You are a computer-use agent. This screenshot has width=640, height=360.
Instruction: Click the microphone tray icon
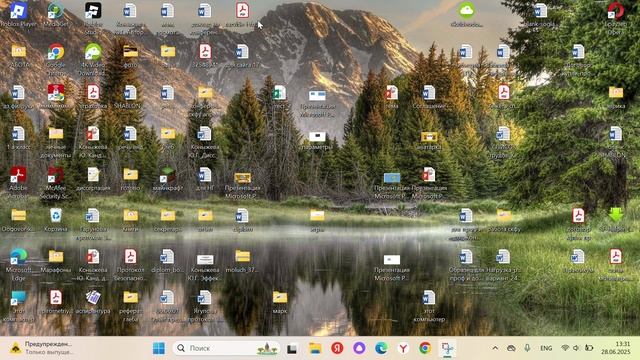(x=527, y=348)
